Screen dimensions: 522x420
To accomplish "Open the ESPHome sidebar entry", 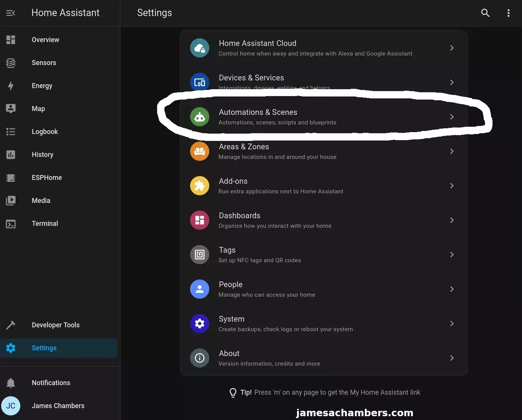I will tap(46, 178).
